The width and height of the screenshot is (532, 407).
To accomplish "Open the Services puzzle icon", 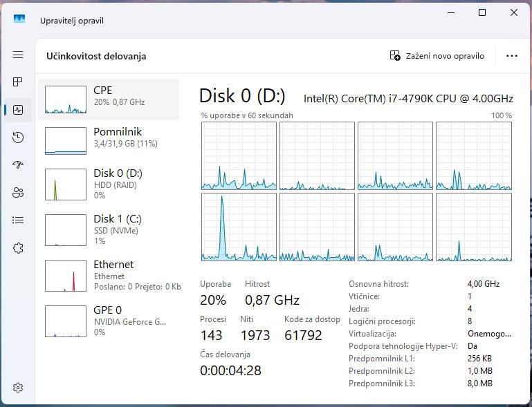I will [18, 248].
